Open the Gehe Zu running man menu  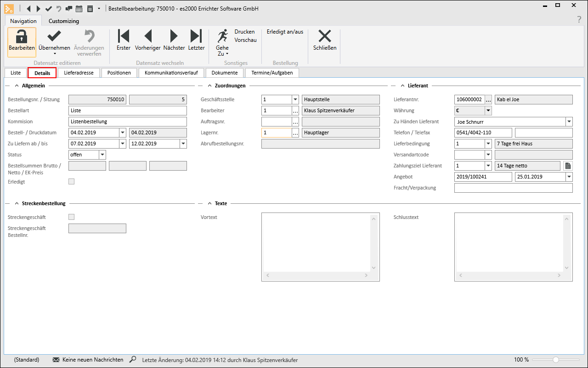pos(222,37)
